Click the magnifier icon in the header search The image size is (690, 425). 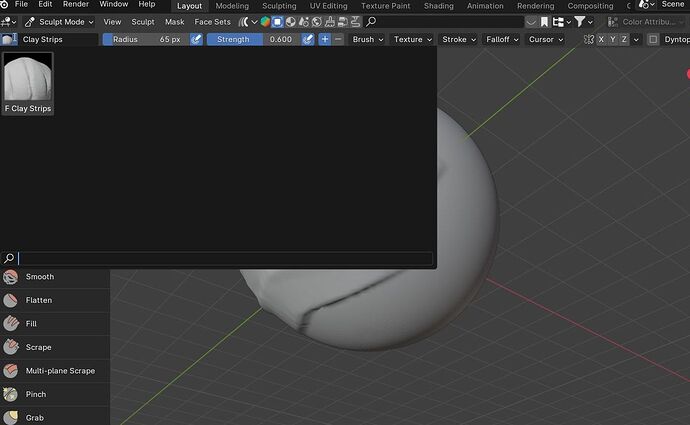tap(371, 22)
